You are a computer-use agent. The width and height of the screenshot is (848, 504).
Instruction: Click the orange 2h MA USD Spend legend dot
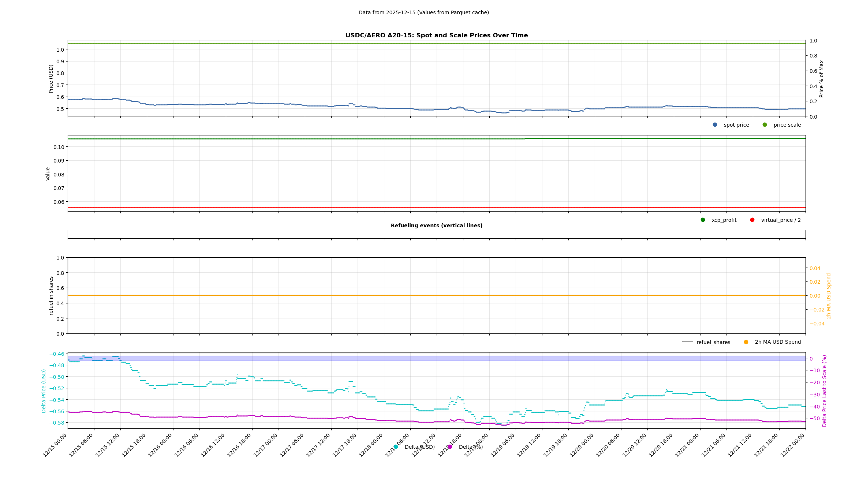coord(746,342)
